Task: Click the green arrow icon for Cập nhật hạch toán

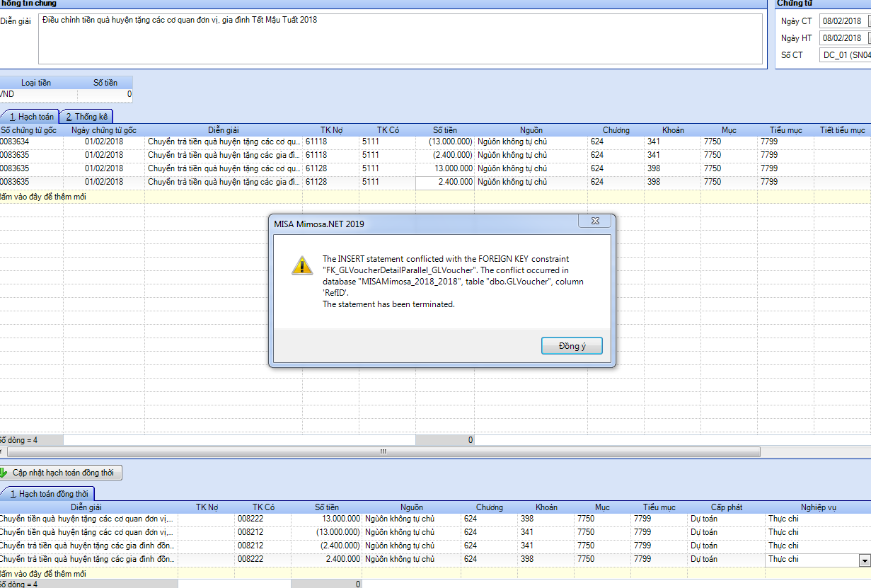Action: (4, 473)
